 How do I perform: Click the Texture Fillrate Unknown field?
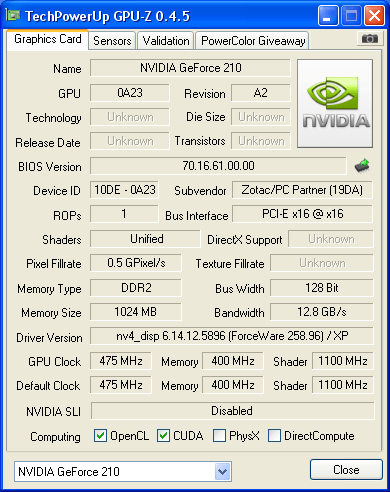[322, 263]
